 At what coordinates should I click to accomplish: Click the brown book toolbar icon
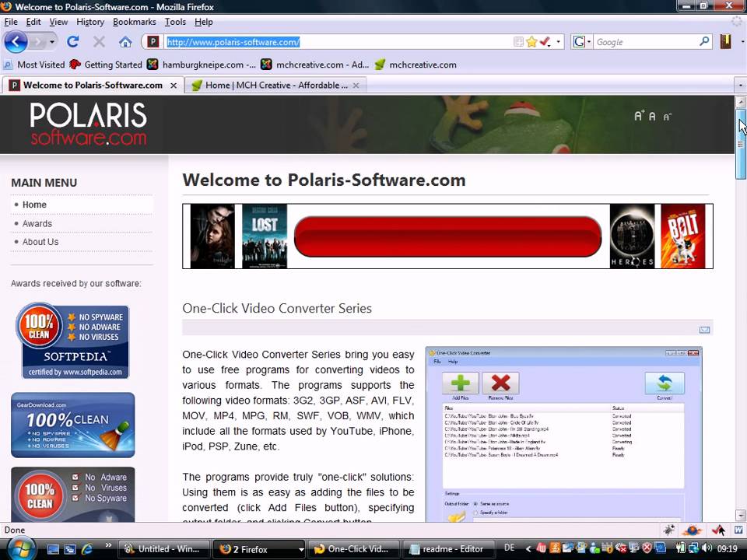[725, 42]
